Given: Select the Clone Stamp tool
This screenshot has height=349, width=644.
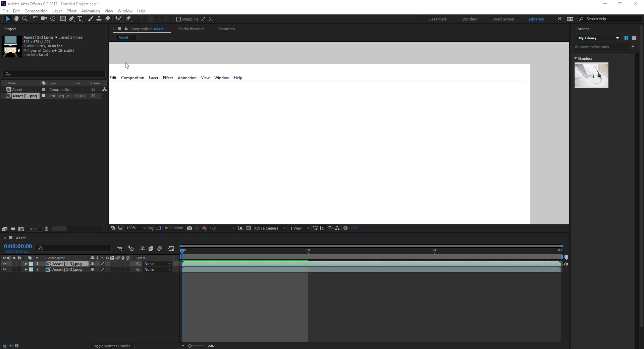Looking at the screenshot, I should [99, 19].
